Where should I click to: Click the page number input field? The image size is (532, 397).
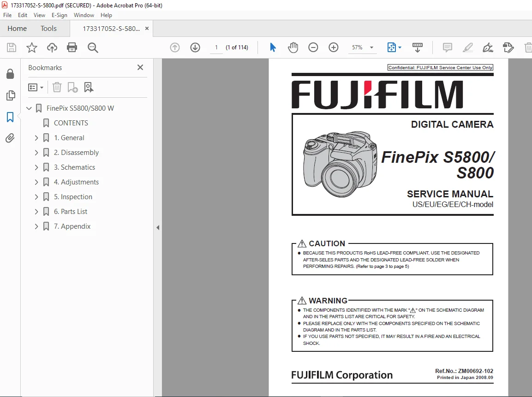216,47
